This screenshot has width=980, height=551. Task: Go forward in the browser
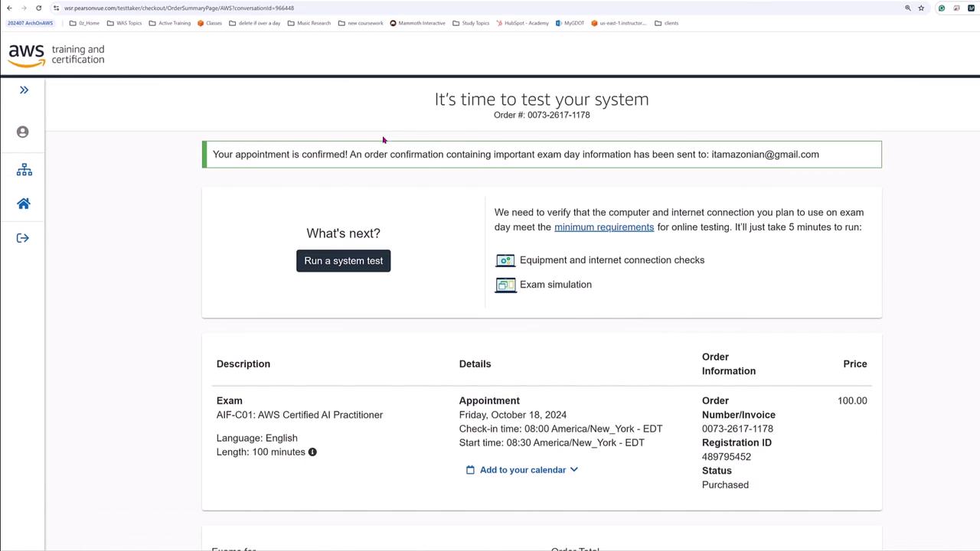pos(24,8)
